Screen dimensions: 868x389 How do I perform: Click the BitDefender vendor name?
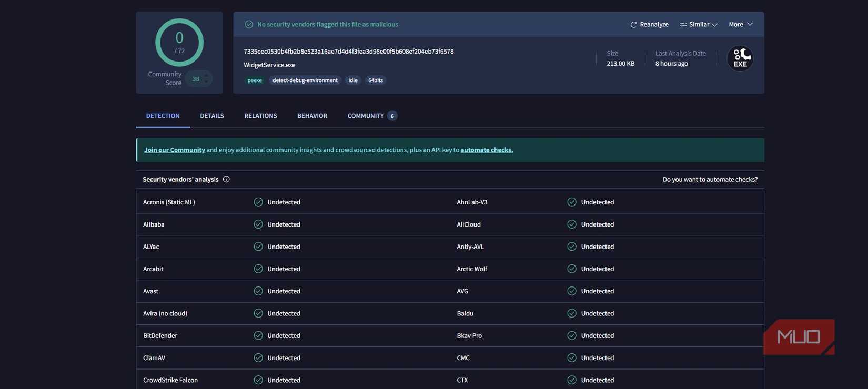tap(160, 336)
